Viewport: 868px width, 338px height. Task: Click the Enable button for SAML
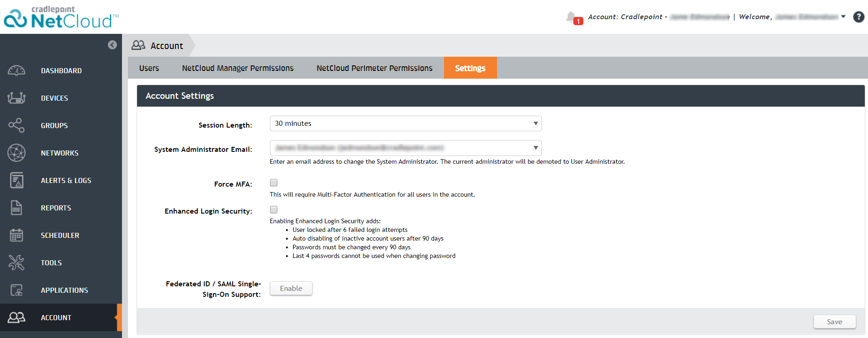(291, 289)
